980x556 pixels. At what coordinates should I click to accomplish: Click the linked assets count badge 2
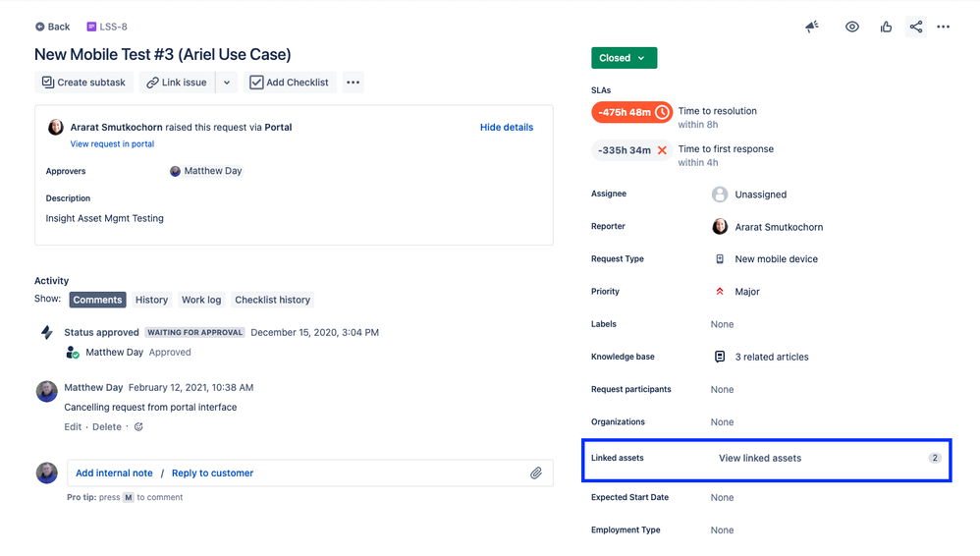(x=935, y=458)
